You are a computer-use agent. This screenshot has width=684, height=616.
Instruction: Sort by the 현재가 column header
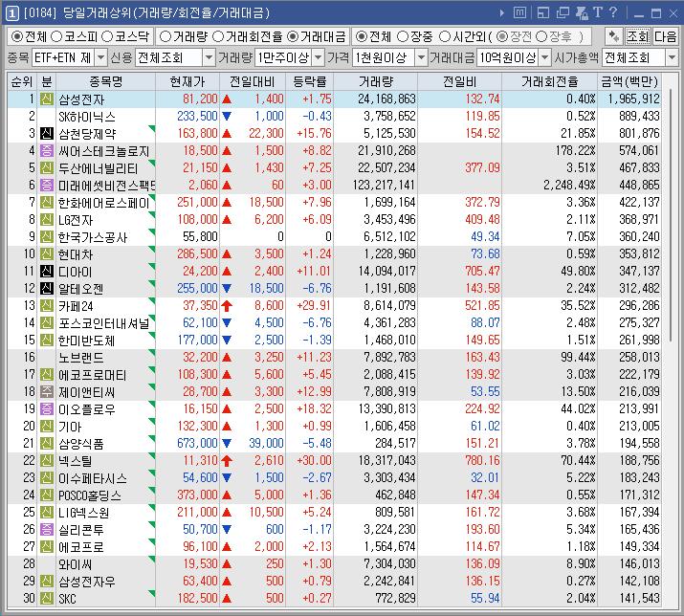pyautogui.click(x=188, y=81)
